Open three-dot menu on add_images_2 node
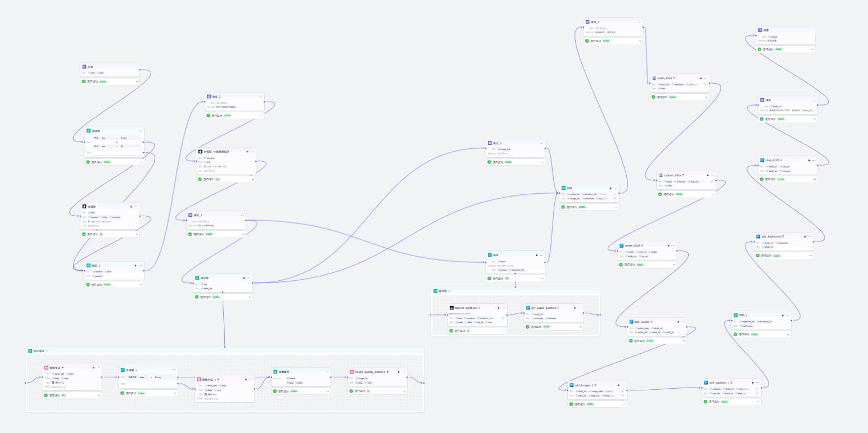868x433 pixels. click(x=623, y=385)
